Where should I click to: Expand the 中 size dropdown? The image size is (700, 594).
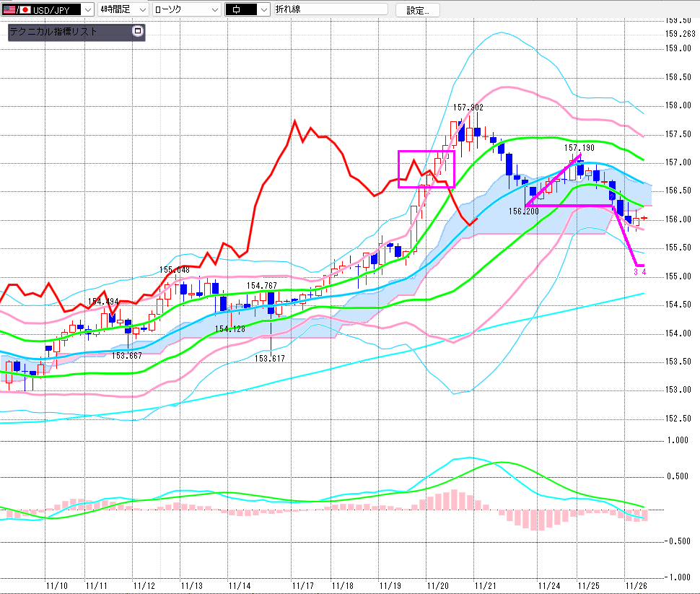click(x=263, y=10)
